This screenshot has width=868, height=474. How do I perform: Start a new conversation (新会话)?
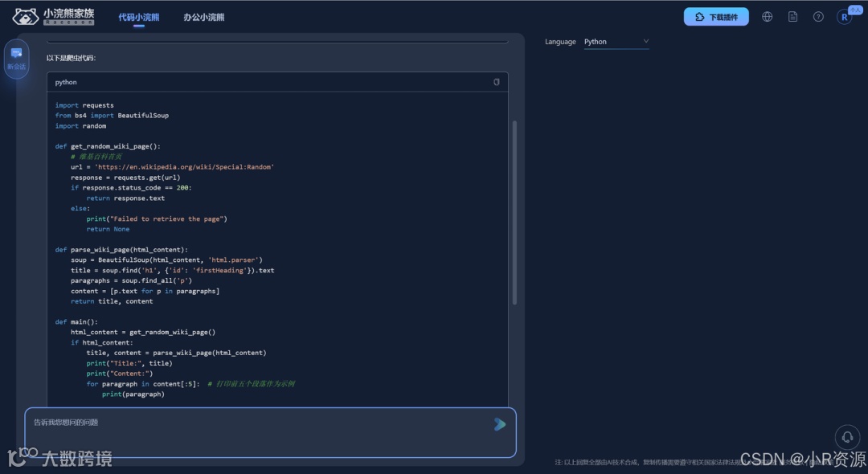click(17, 59)
